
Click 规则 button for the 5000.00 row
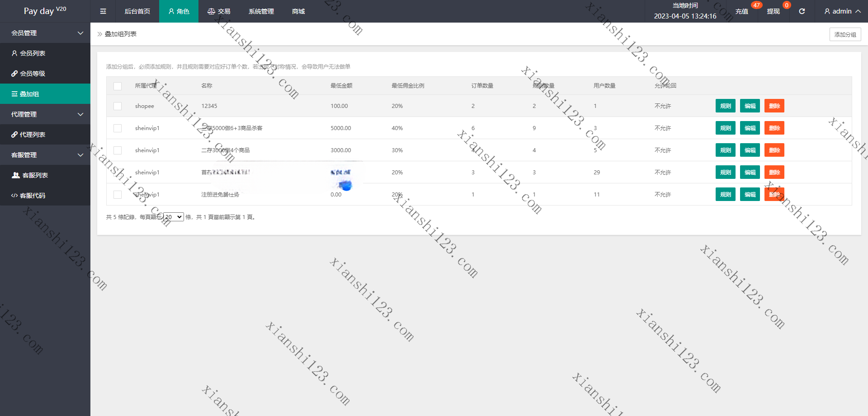(726, 128)
